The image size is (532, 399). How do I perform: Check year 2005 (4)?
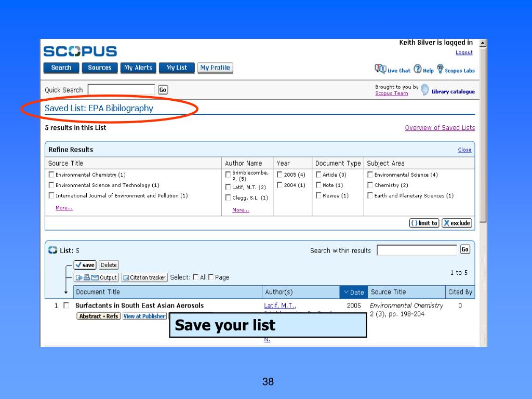(280, 175)
